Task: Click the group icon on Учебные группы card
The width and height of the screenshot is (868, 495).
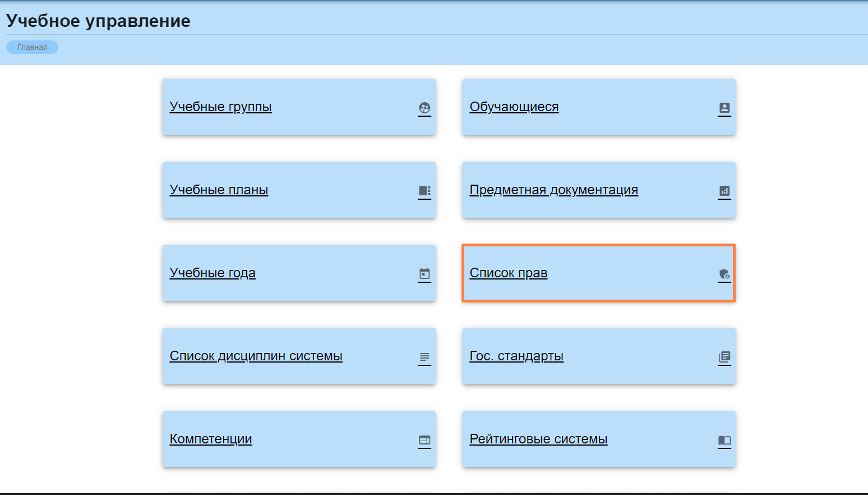Action: coord(424,108)
